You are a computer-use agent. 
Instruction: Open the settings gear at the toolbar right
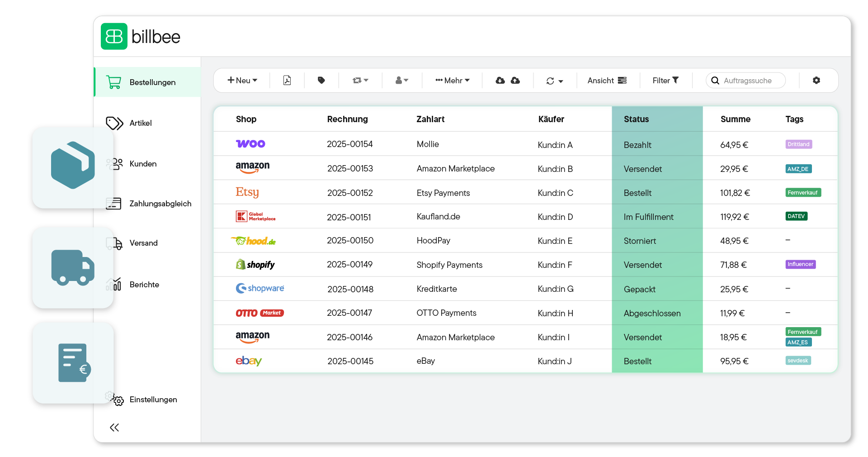(816, 80)
